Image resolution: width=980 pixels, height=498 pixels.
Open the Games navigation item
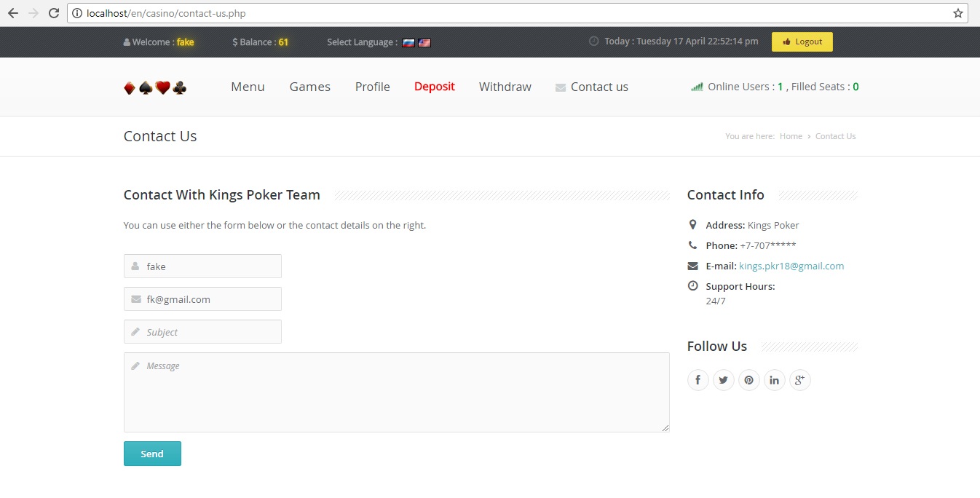[310, 87]
